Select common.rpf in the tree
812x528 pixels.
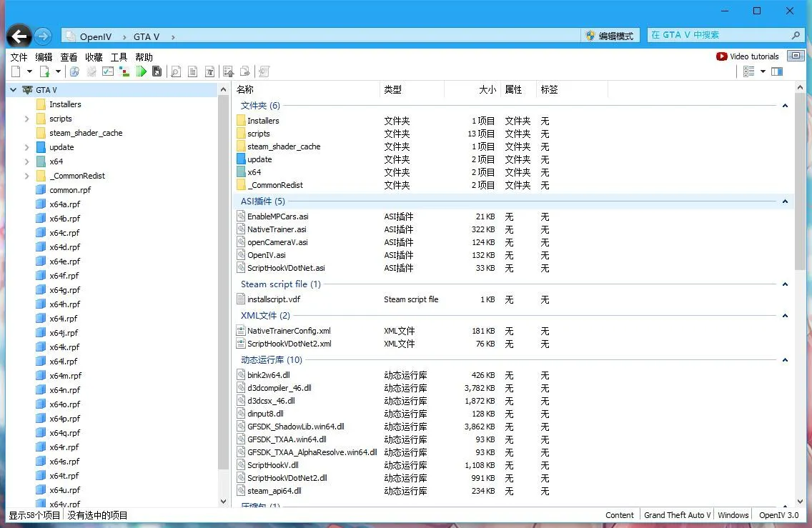[70, 190]
